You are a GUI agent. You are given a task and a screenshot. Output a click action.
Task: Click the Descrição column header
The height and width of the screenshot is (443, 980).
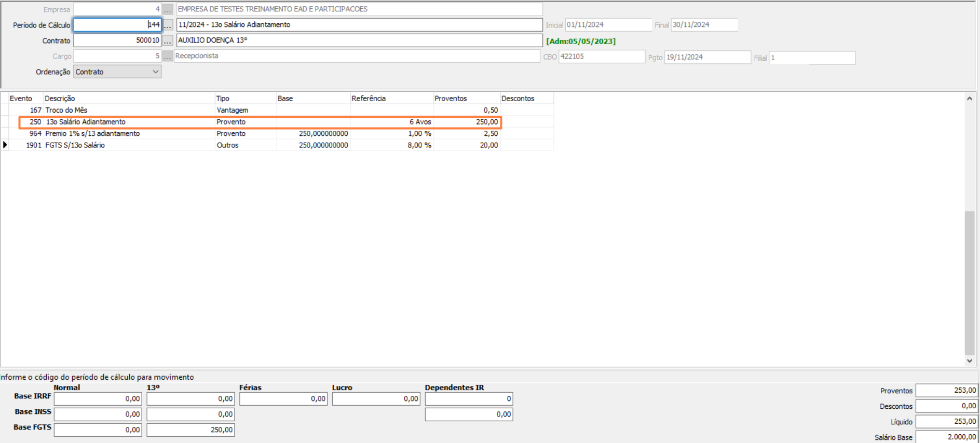pyautogui.click(x=60, y=99)
